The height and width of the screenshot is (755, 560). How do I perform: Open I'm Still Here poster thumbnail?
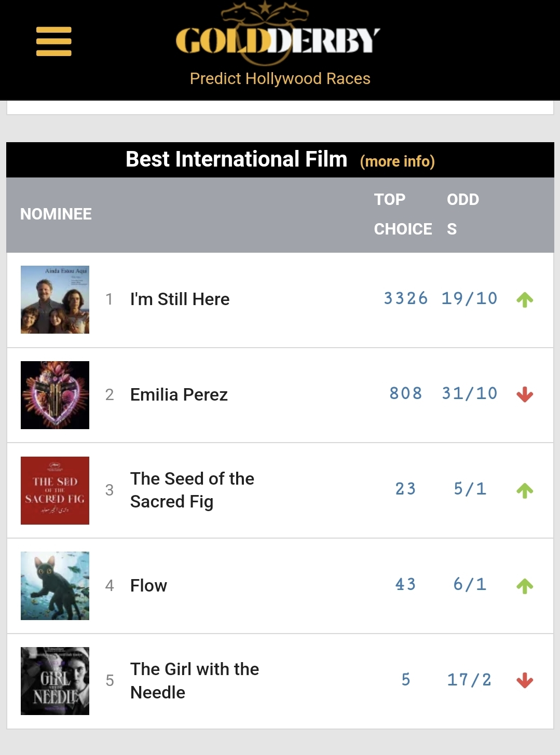(55, 299)
